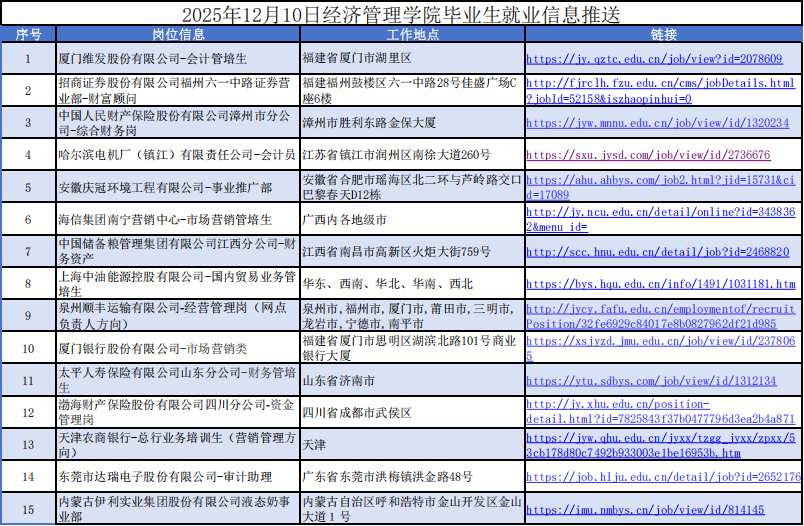Select the 序号 header cell

click(28, 34)
